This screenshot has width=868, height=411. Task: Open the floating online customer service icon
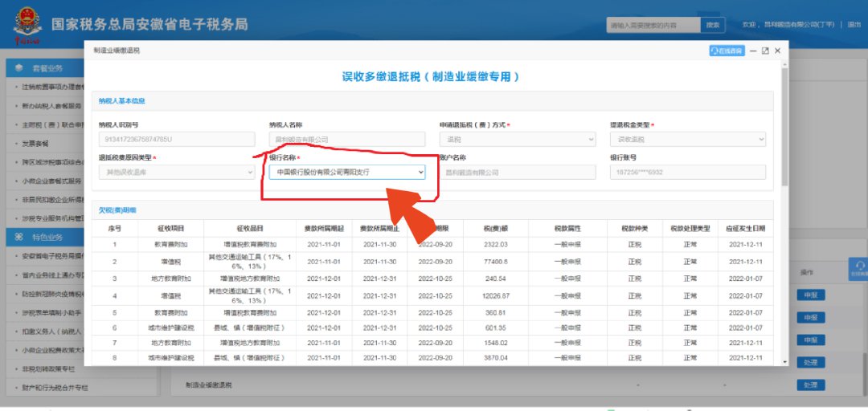click(x=858, y=268)
